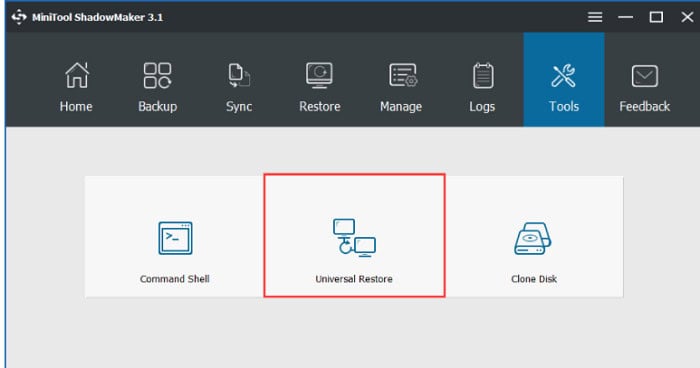The image size is (700, 368).
Task: Maximize the ShadowMaker window
Action: 656,17
